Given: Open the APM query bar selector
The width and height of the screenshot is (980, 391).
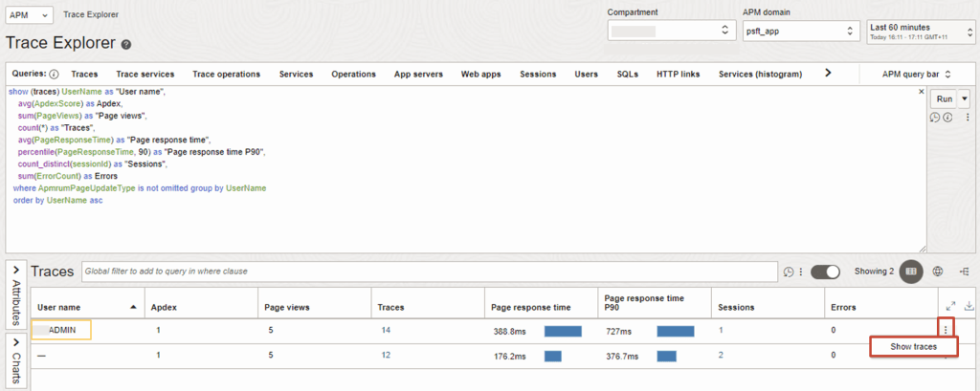Looking at the screenshot, I should 918,74.
